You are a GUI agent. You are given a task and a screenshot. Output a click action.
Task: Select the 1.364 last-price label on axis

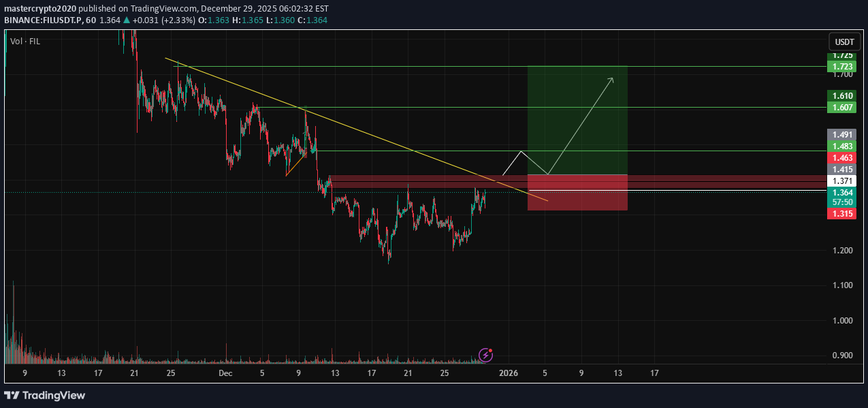(841, 193)
